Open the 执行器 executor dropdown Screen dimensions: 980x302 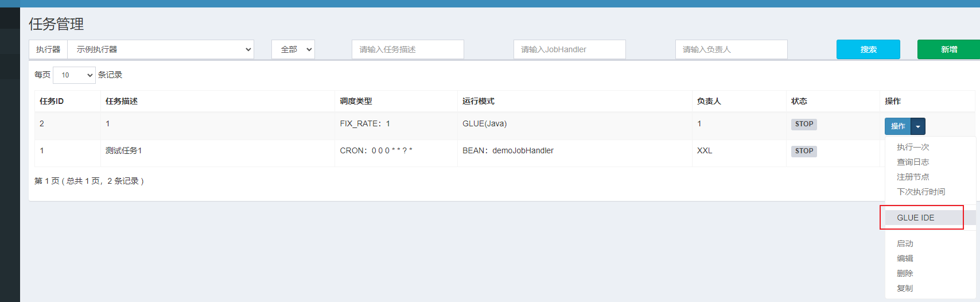click(161, 49)
